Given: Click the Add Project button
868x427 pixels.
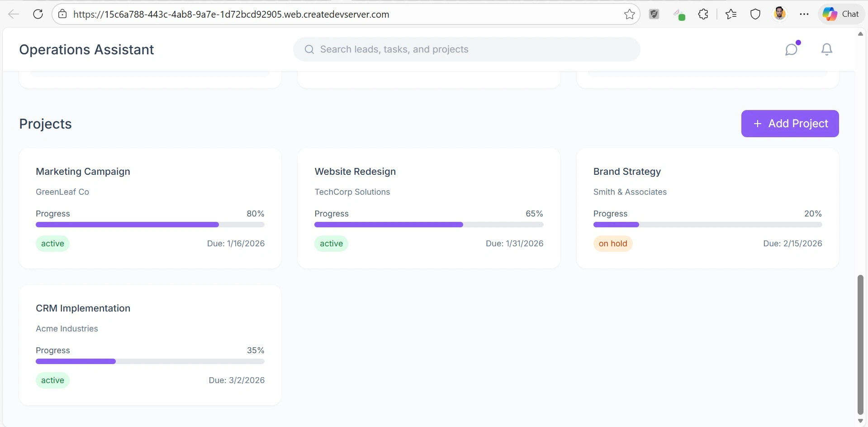Looking at the screenshot, I should 790,124.
